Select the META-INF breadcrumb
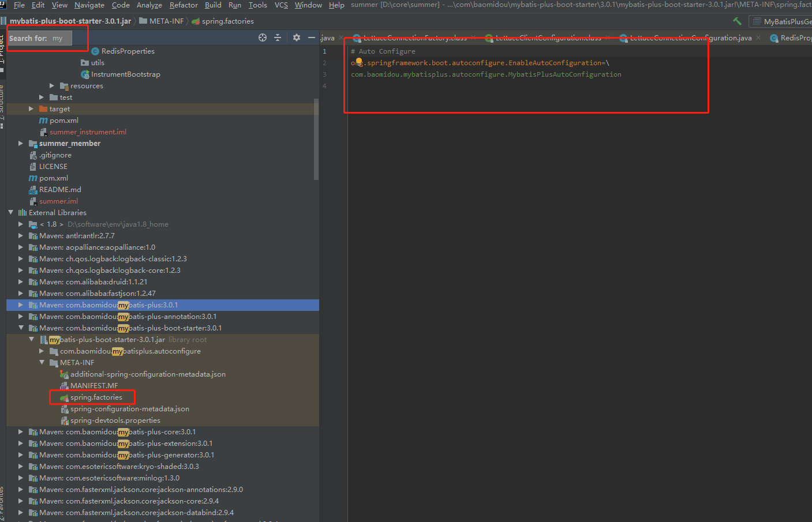812x522 pixels. tap(161, 21)
